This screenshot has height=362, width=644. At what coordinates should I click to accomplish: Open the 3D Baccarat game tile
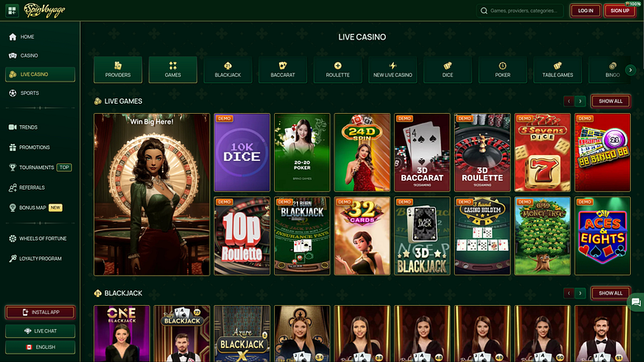(422, 153)
